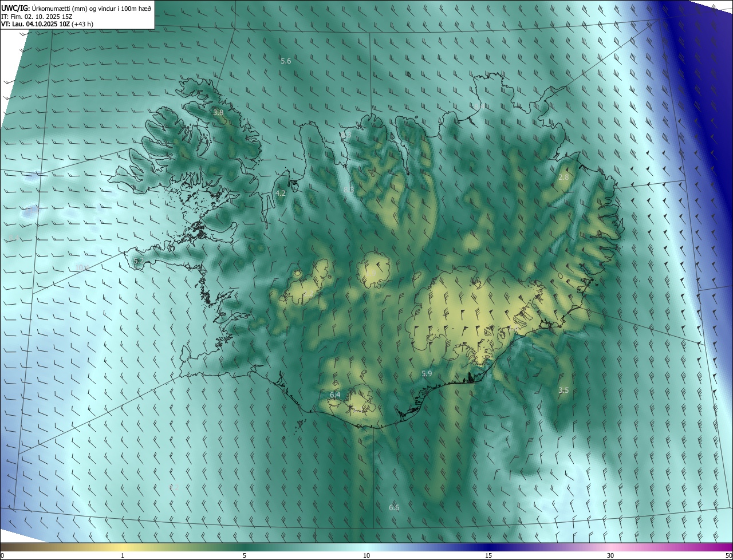Screen dimensions: 733x560
Task: Click the '6.4' value label on the map
Action: [x=335, y=395]
